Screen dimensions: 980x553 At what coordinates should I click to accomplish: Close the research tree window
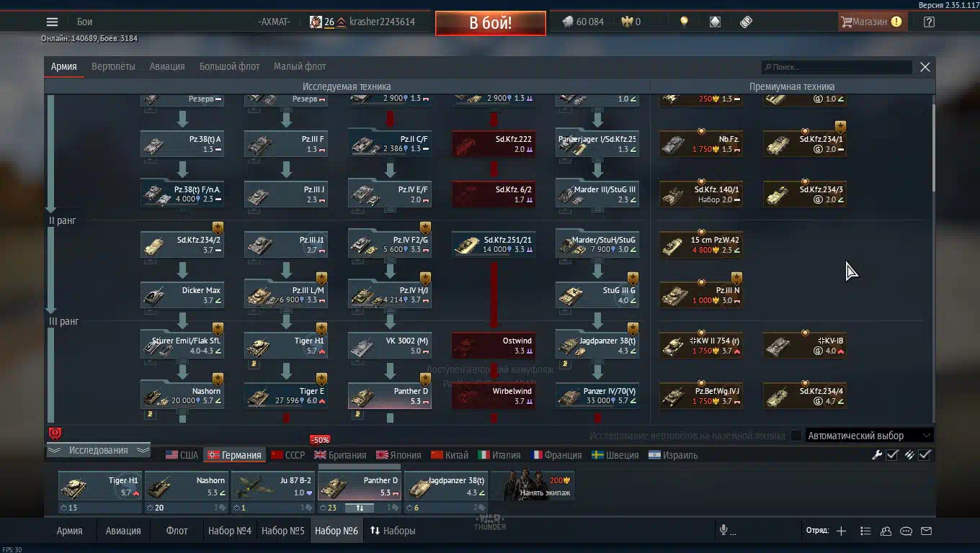(x=925, y=67)
